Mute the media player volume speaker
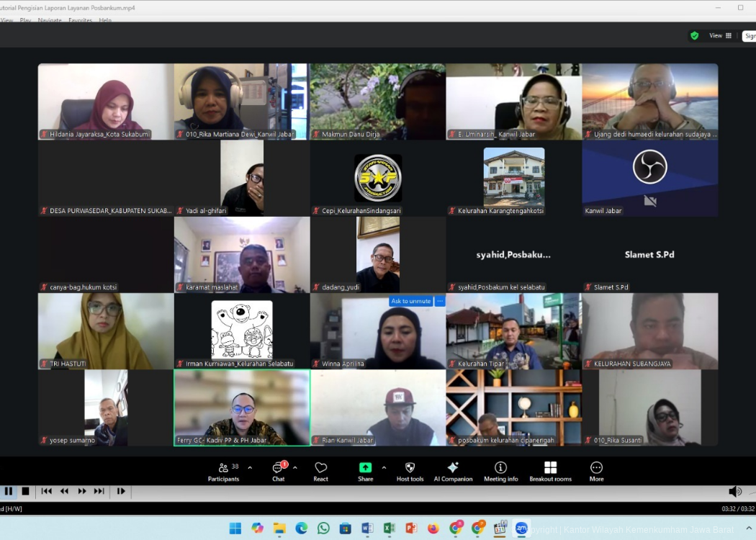756x540 pixels. pyautogui.click(x=734, y=491)
